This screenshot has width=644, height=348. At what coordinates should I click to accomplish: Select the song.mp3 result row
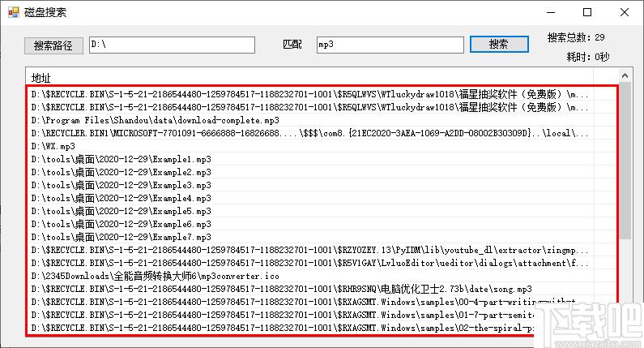tap(310, 289)
